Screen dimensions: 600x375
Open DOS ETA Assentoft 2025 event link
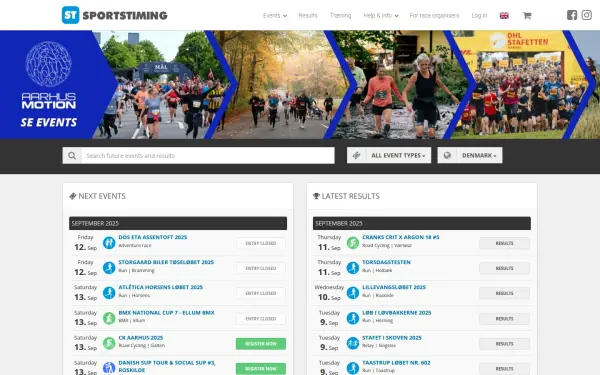(153, 237)
